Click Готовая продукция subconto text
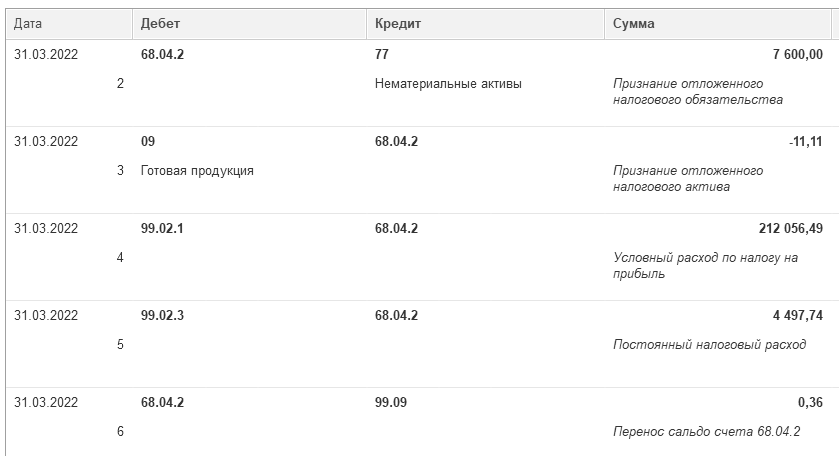This screenshot has height=456, width=839. (x=197, y=171)
